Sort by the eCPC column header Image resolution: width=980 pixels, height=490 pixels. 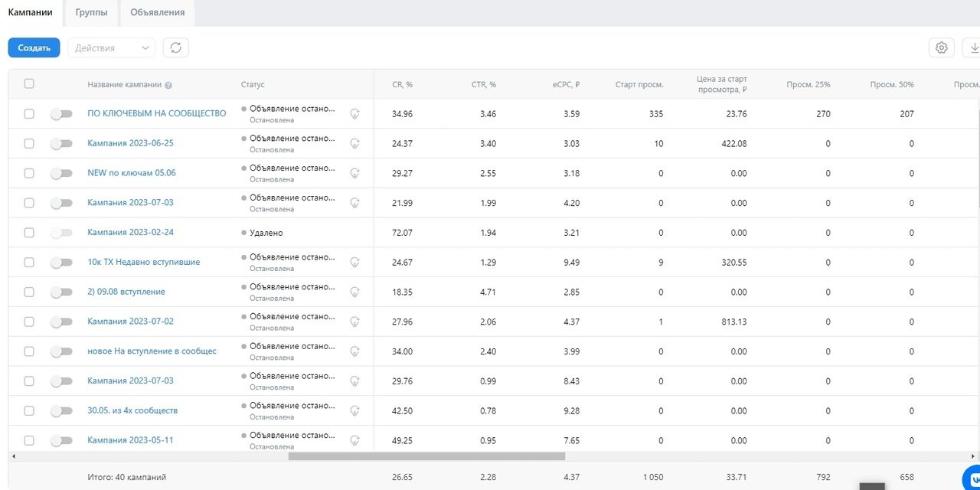566,84
